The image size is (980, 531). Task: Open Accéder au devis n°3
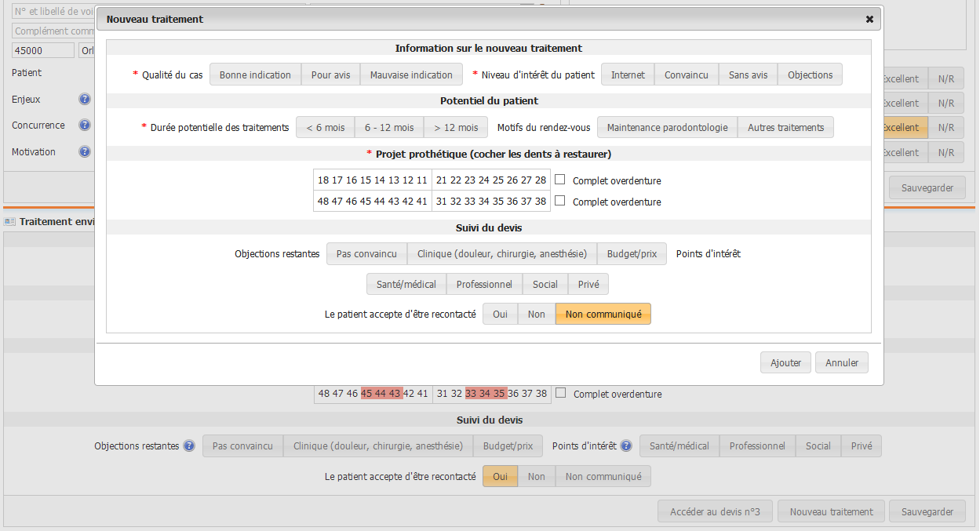715,512
